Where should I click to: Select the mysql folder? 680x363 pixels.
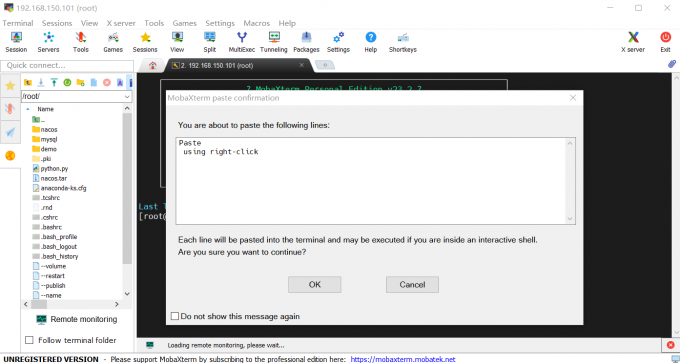44,139
